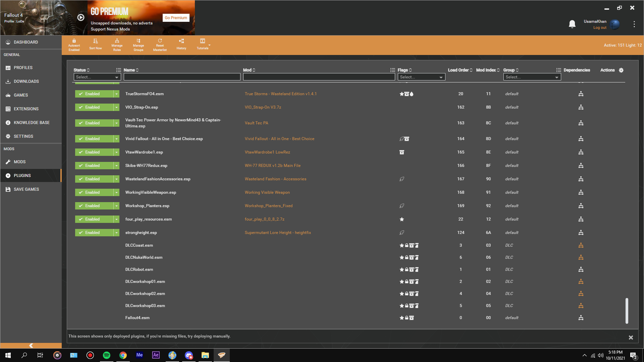The height and width of the screenshot is (362, 644).
Task: Click Windows Start button
Action: click(8, 355)
